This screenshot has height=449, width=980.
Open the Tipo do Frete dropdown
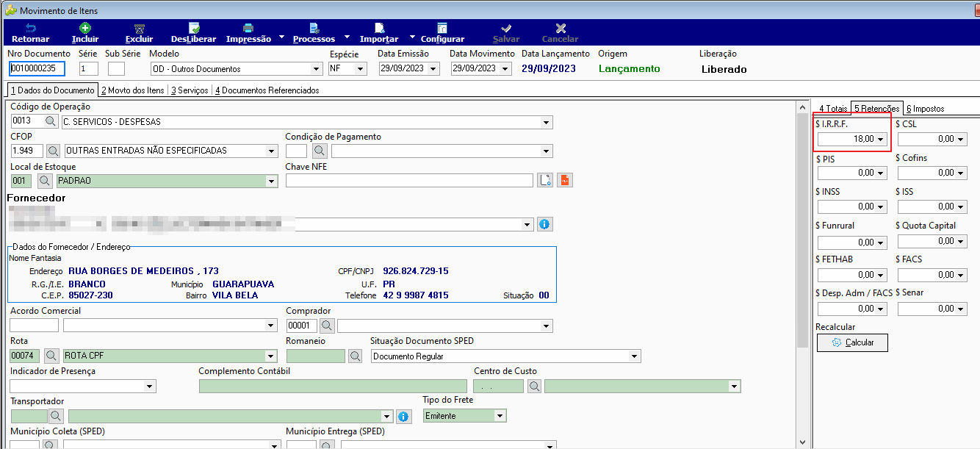500,416
